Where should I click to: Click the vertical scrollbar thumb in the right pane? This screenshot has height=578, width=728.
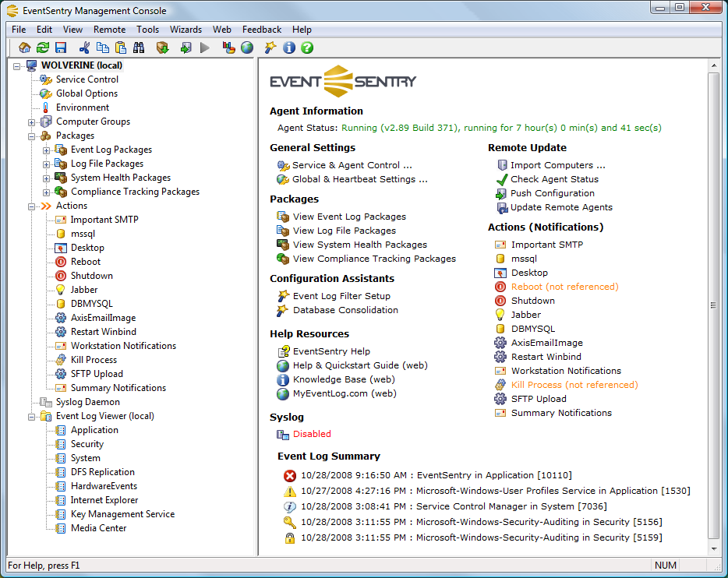pos(714,305)
